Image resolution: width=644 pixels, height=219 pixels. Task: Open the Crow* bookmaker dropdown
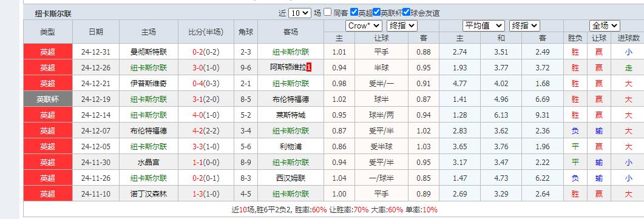click(364, 26)
